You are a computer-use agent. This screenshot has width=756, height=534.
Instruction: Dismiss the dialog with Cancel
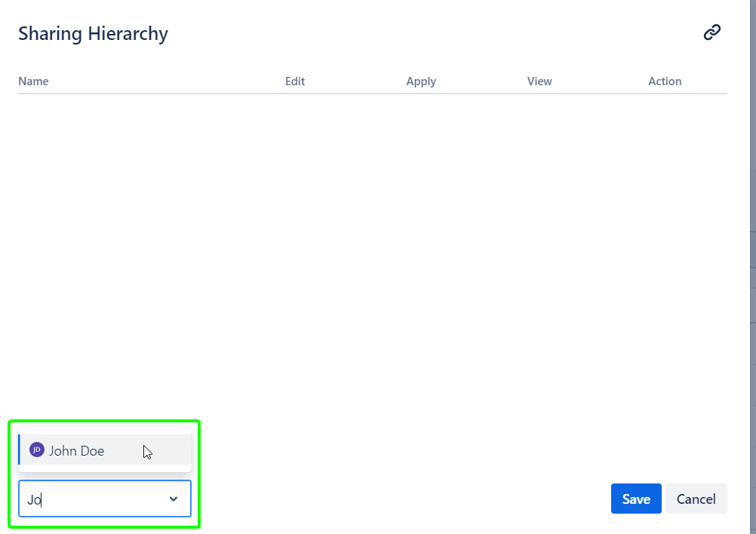(696, 499)
